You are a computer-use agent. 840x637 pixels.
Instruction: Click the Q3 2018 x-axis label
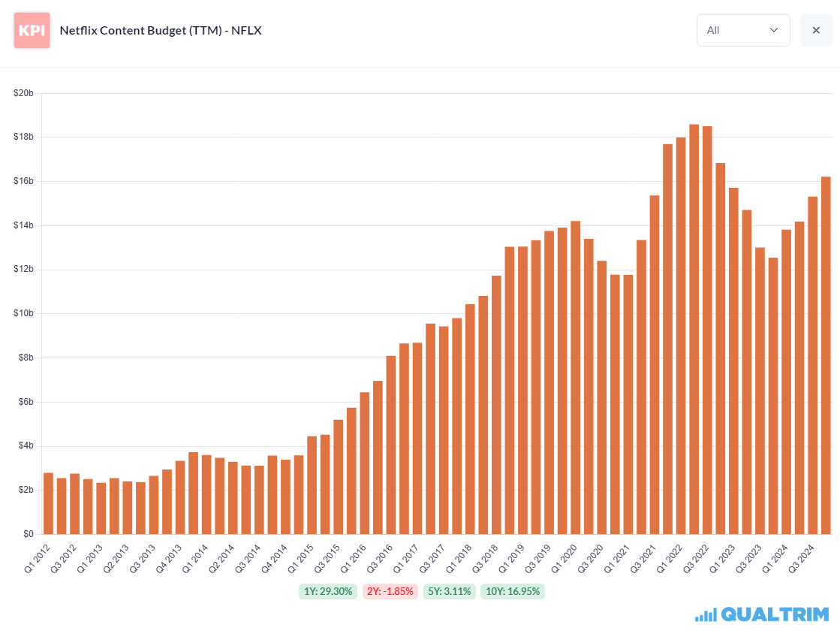click(x=485, y=559)
